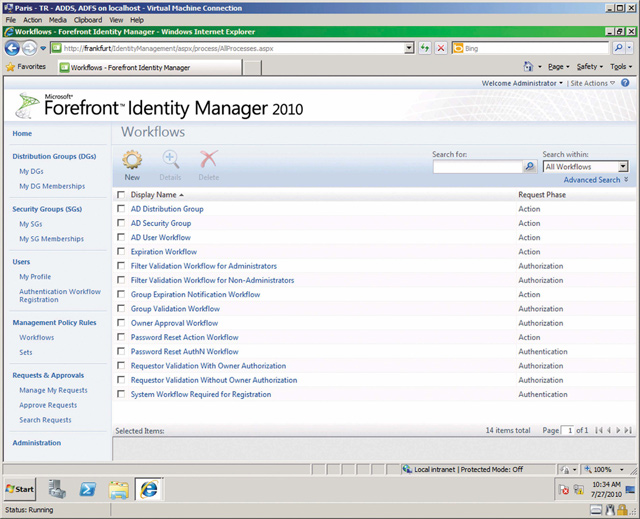
Task: Click Approve Requests in the sidebar
Action: coord(48,405)
